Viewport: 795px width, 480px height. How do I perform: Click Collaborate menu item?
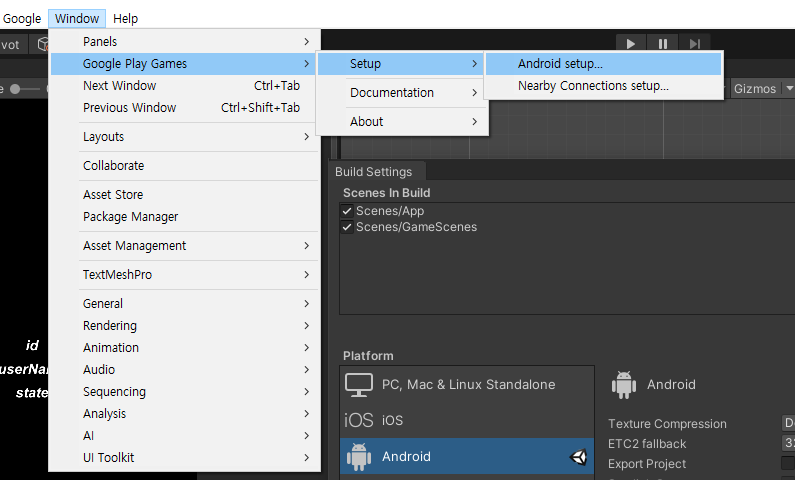[x=185, y=166]
